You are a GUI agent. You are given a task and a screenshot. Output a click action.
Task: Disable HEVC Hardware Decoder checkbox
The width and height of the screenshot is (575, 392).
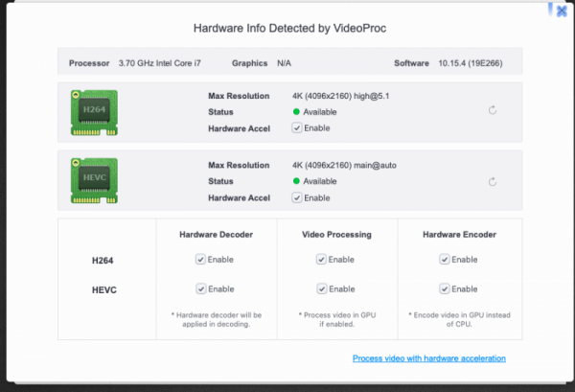(199, 288)
